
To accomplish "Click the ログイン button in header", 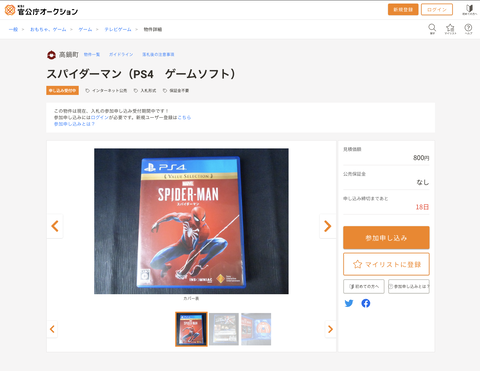I will pos(437,10).
